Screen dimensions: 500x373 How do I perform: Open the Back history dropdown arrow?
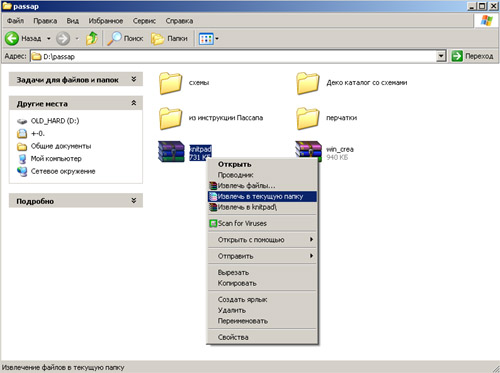[49, 39]
